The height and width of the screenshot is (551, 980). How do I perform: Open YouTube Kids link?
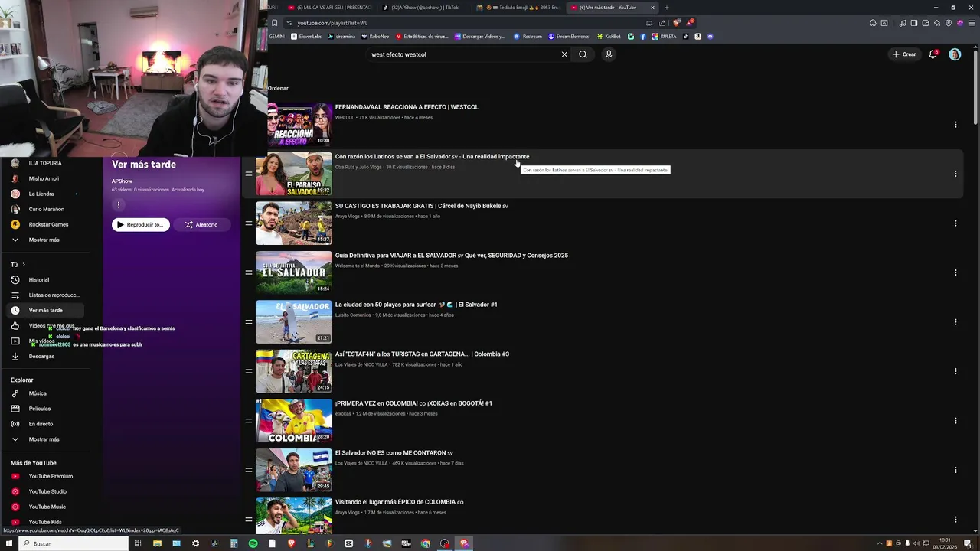pyautogui.click(x=44, y=522)
